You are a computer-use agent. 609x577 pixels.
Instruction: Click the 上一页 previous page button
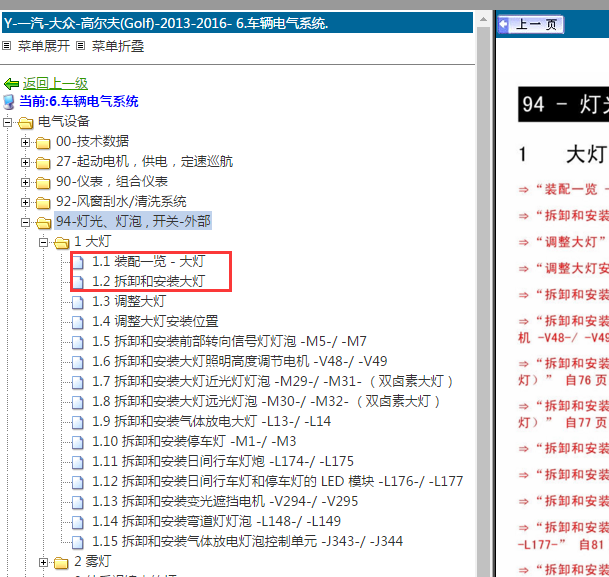pos(531,24)
